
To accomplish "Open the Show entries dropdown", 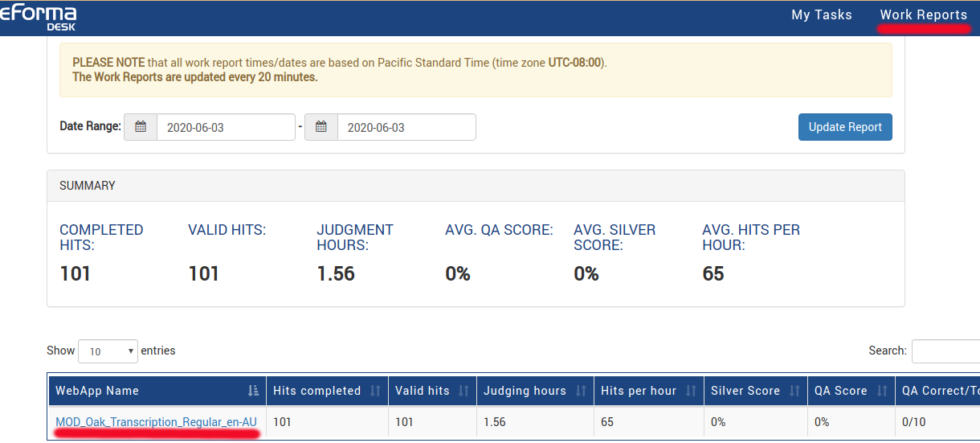I will tap(108, 351).
